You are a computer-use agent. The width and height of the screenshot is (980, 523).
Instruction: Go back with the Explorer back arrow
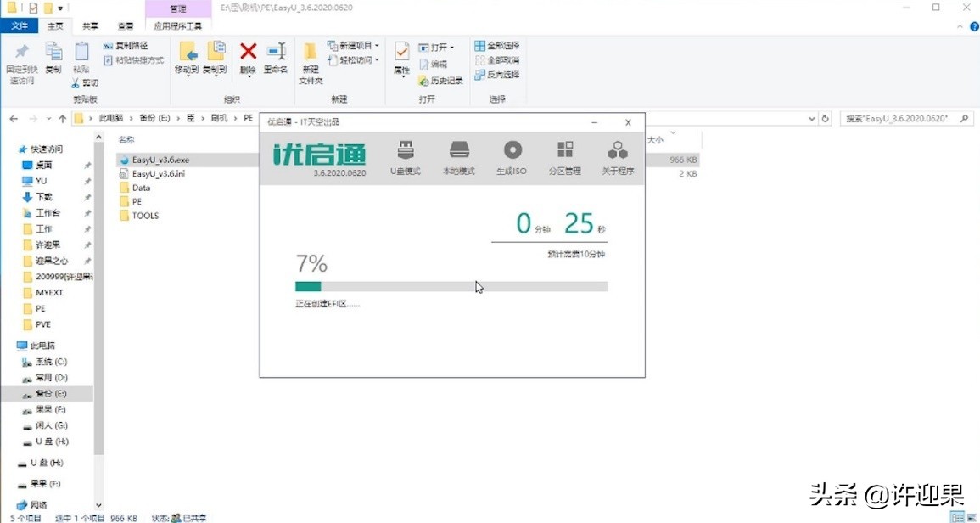click(x=14, y=118)
